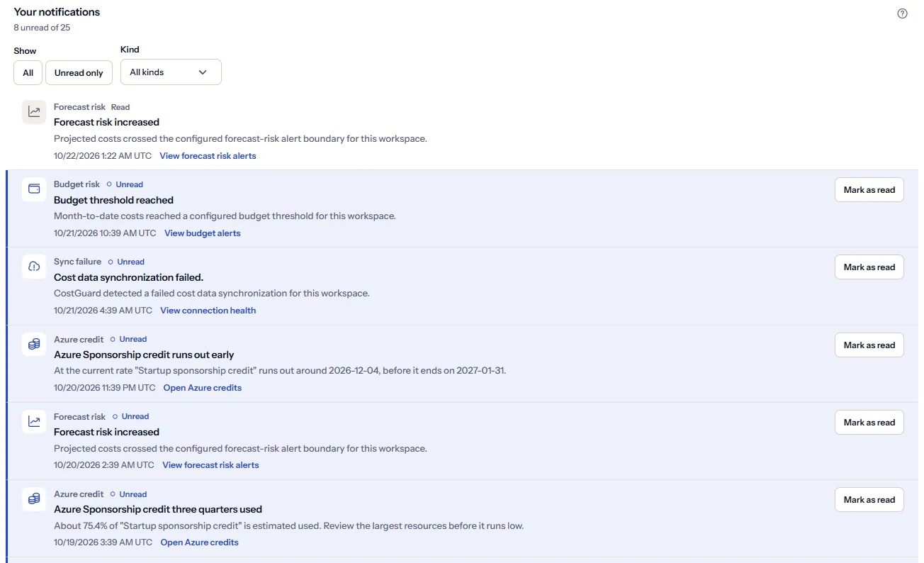The image size is (924, 563).
Task: Click the Unread badge on Budget risk
Action: tap(125, 184)
